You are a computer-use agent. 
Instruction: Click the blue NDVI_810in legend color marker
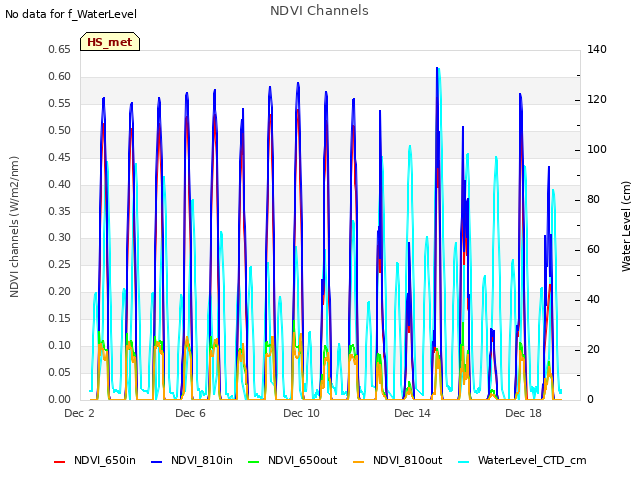pyautogui.click(x=157, y=462)
